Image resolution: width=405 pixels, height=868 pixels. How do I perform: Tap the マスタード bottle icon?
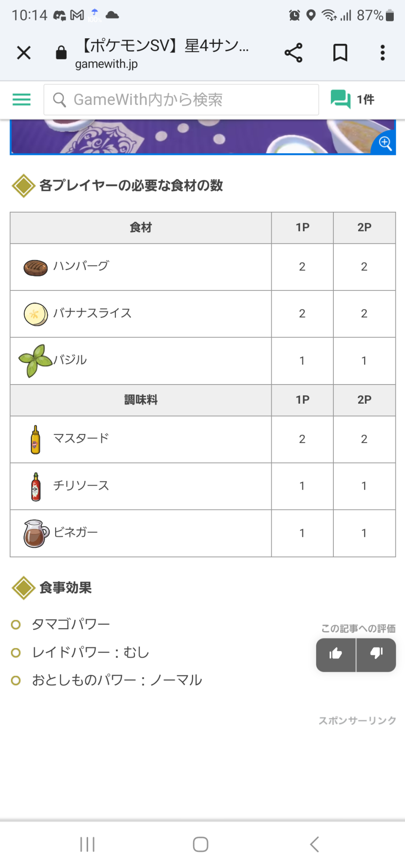36,440
